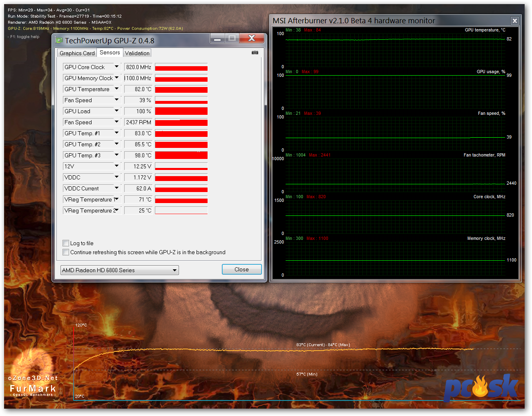The height and width of the screenshot is (416, 532).
Task: Click the empty VReg Temperature 2 bar graph
Action: [181, 210]
